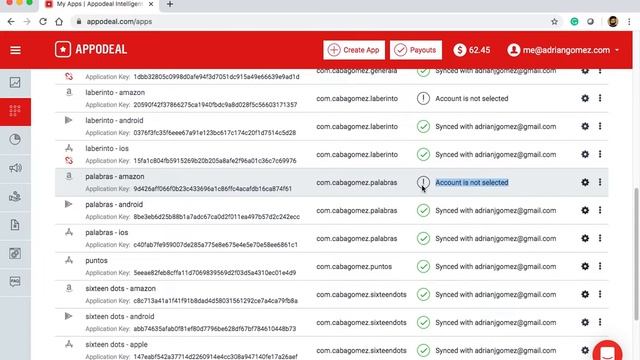Screen dimensions: 640x360
Task: Reload the appodeal.com page
Action: click(43, 22)
